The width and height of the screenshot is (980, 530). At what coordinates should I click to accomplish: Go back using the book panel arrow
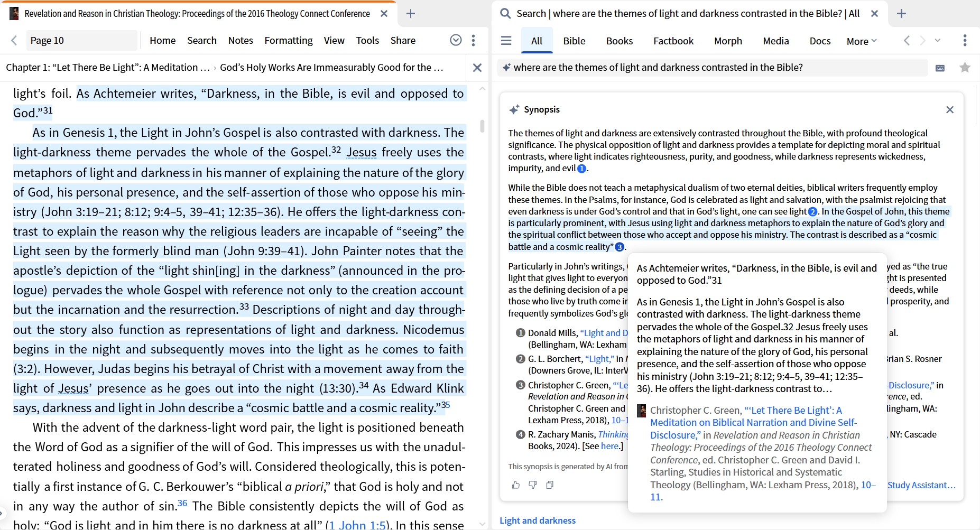[14, 40]
